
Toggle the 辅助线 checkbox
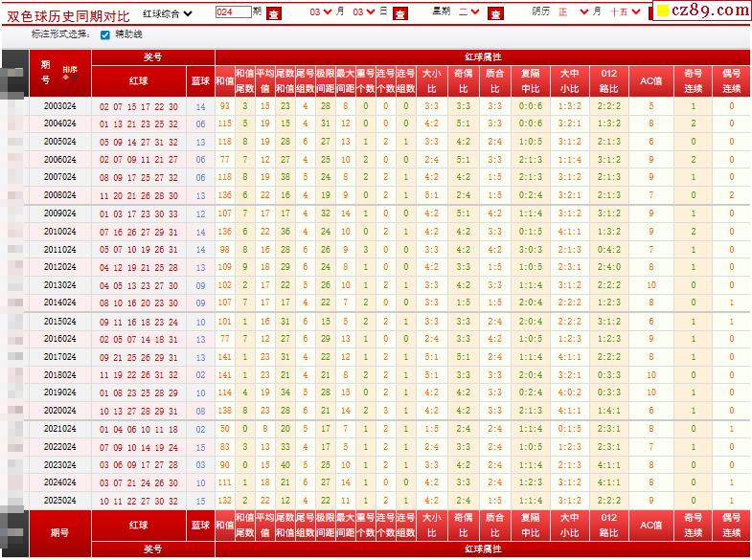pyautogui.click(x=105, y=34)
